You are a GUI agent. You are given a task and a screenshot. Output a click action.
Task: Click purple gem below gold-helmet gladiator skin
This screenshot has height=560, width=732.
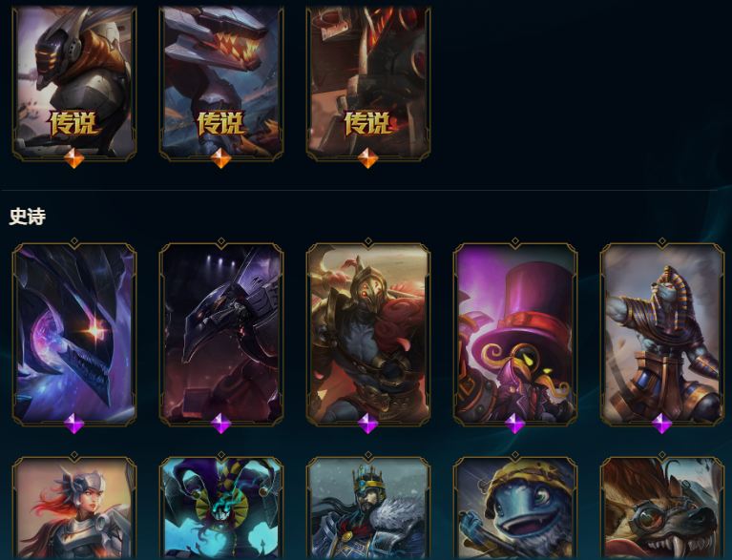367,424
